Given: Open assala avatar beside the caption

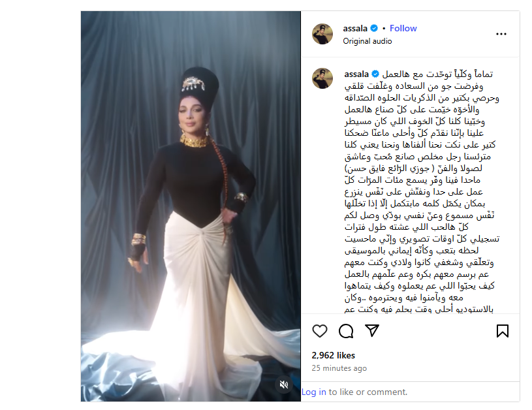Looking at the screenshot, I should 322,78.
